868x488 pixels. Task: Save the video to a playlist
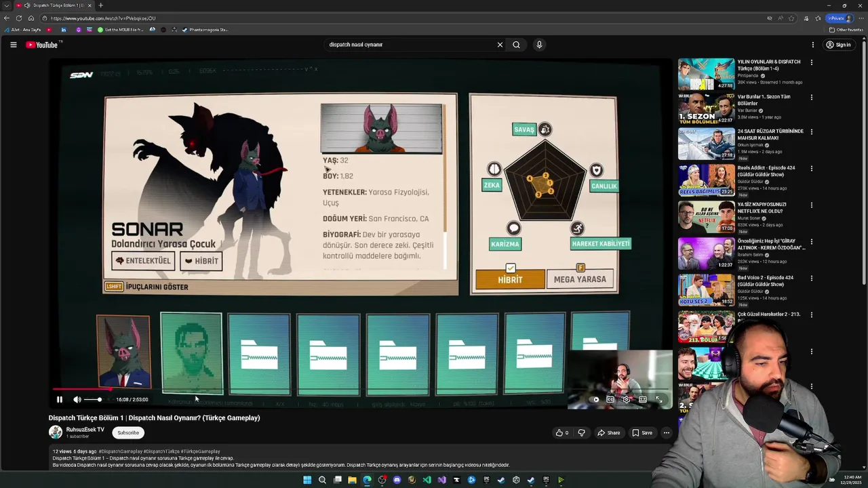642,432
